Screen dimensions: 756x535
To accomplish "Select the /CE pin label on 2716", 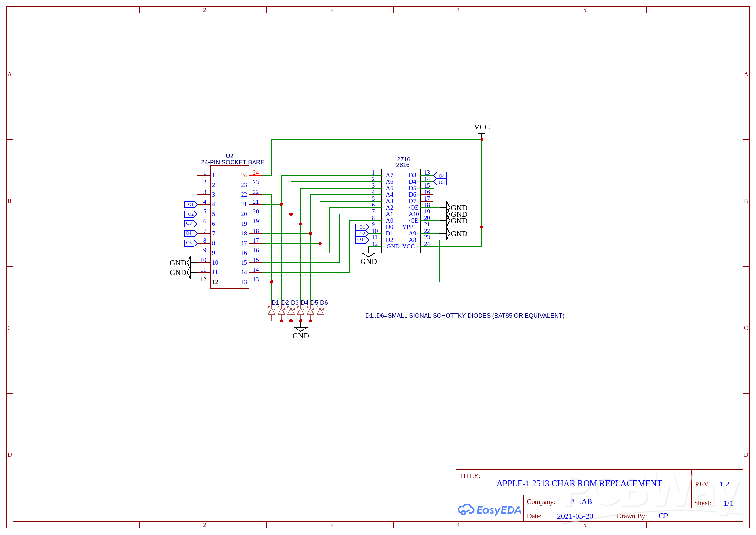I will (x=413, y=221).
